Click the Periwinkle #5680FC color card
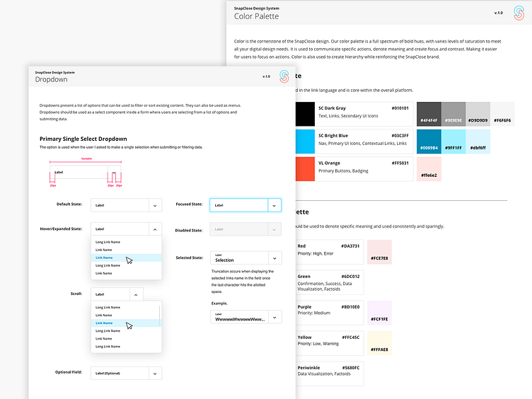Screen dimensions: 532x399 (330, 374)
